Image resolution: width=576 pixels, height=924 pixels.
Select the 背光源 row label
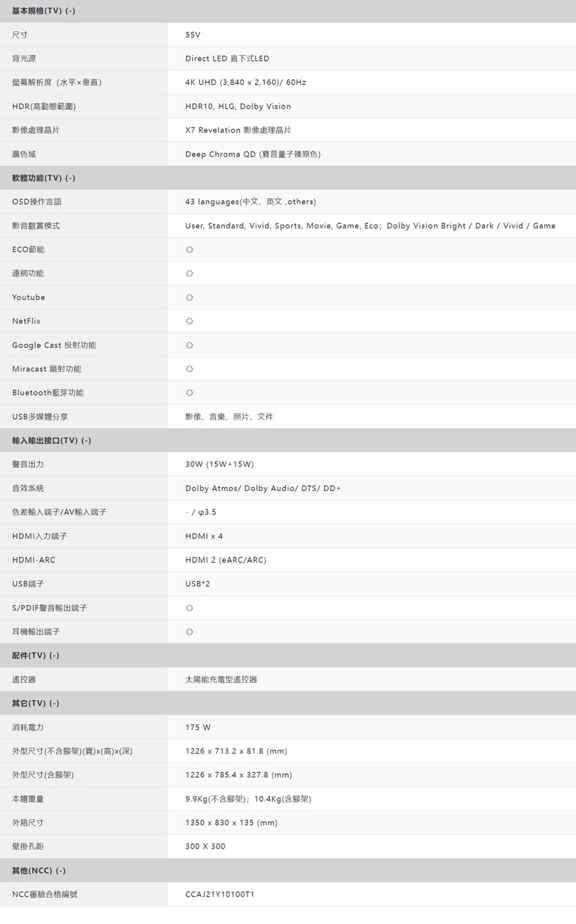coord(24,58)
